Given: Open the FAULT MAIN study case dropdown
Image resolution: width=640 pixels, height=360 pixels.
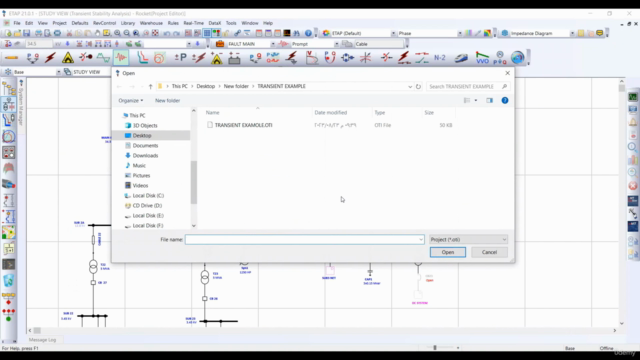Looking at the screenshot, I should click(x=273, y=44).
